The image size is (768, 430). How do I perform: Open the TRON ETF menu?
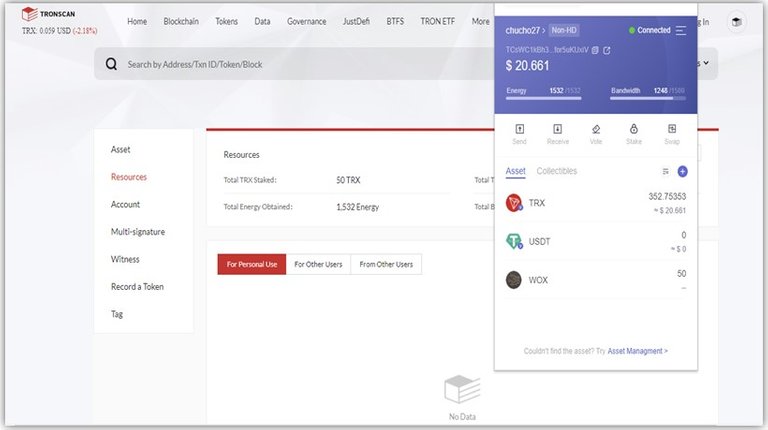point(437,22)
